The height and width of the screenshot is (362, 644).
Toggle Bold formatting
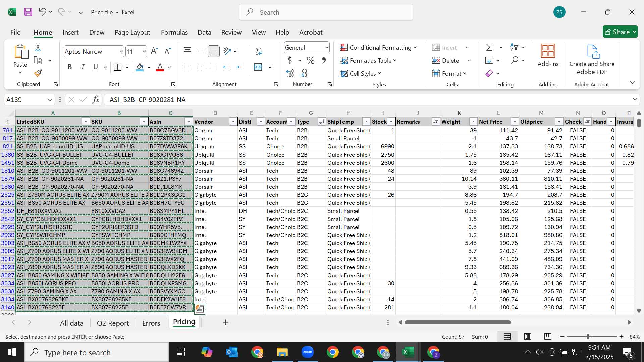pyautogui.click(x=70, y=67)
